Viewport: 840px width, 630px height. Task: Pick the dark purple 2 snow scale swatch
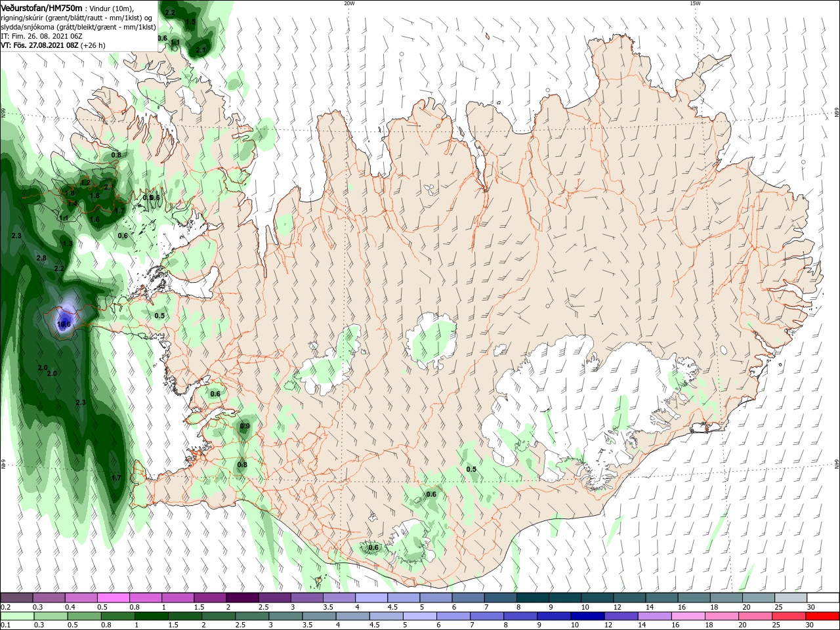tap(242, 598)
